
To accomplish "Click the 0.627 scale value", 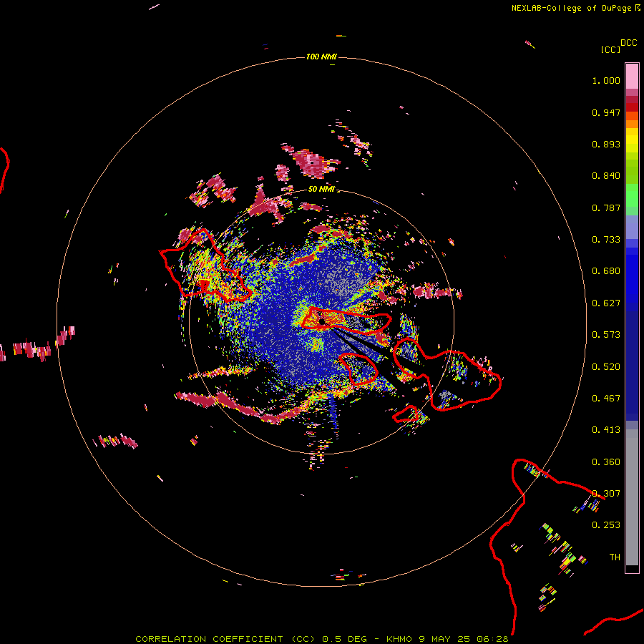I will pyautogui.click(x=606, y=303).
